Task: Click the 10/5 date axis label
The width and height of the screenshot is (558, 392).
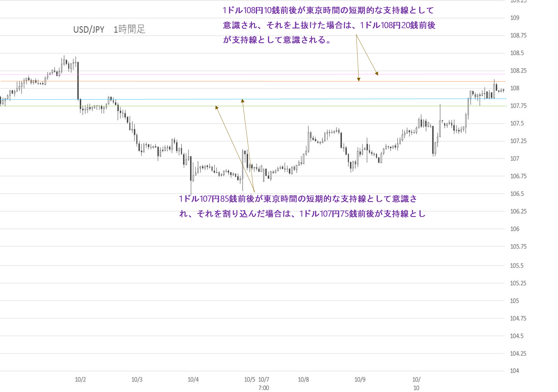Action: click(250, 380)
